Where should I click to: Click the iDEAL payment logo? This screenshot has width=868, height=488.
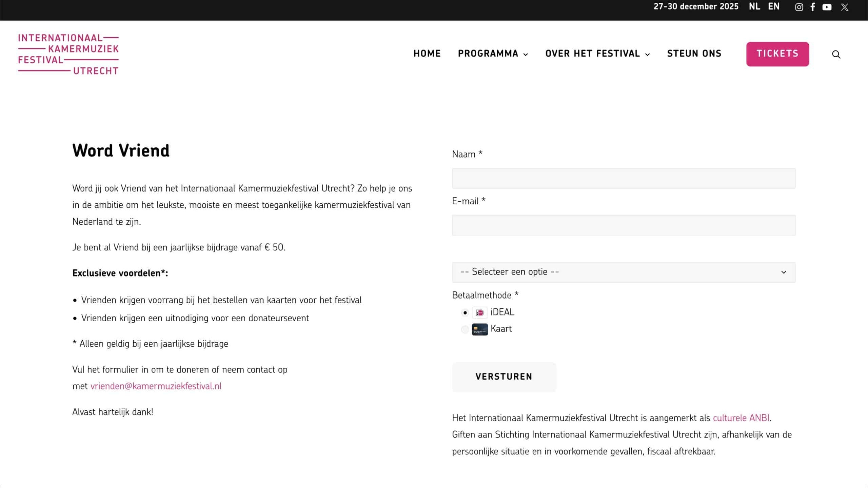point(480,312)
